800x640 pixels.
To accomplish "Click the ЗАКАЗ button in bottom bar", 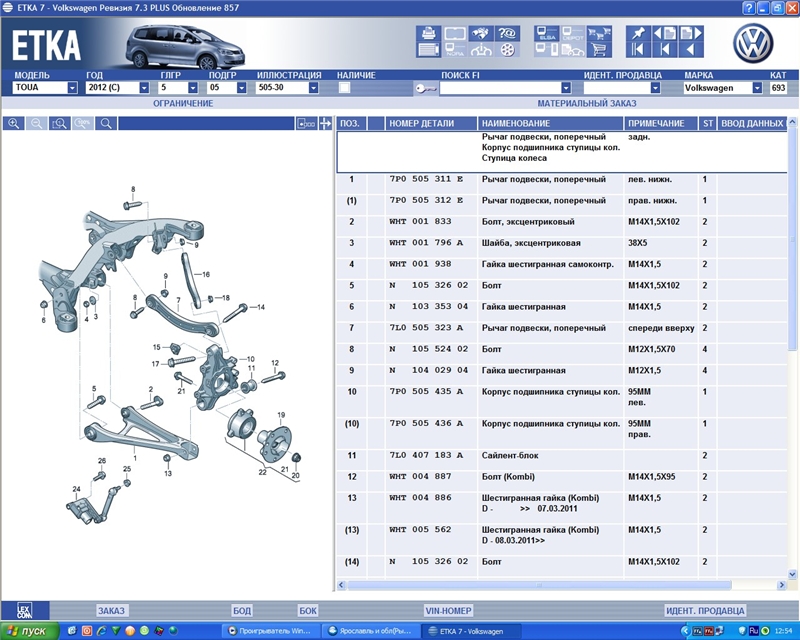I will [111, 610].
